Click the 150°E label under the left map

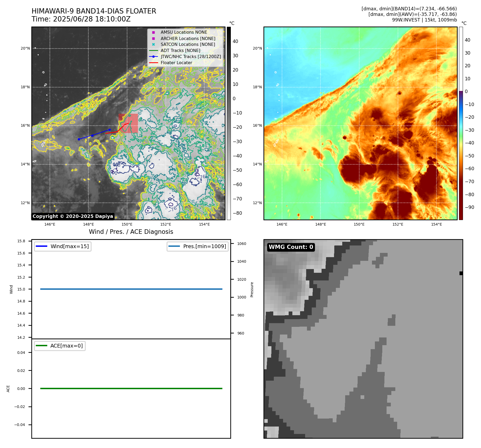pyautogui.click(x=127, y=225)
